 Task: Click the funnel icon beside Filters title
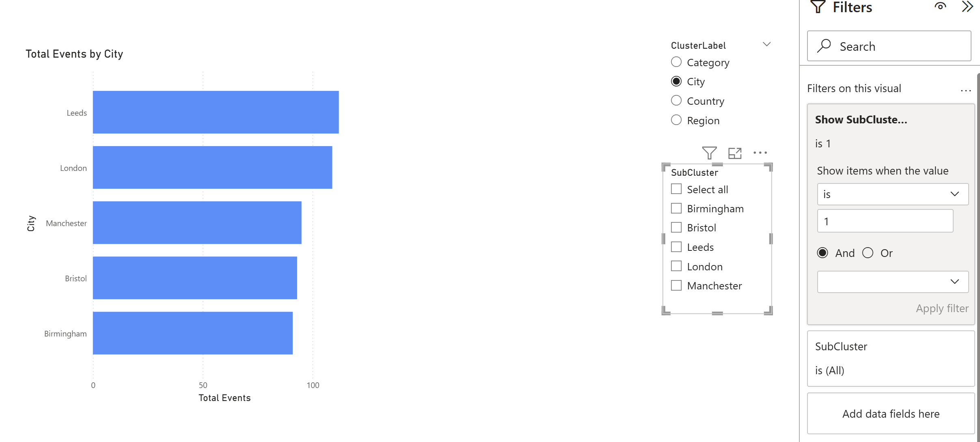coord(818,7)
